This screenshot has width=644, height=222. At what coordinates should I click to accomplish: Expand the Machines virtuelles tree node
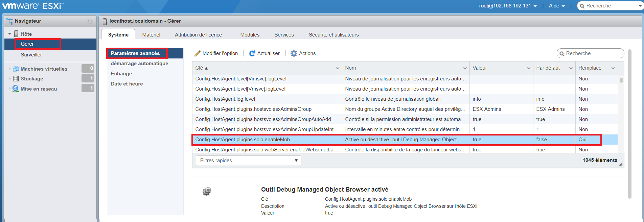point(9,69)
